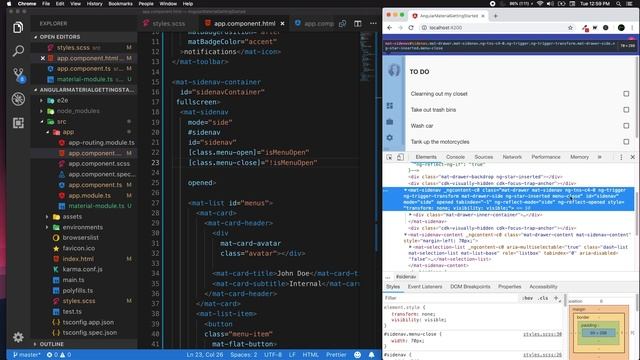Image resolution: width=640 pixels, height=360 pixels.
Task: Click the briefcase icon in the app sidenav
Action: coord(390,122)
